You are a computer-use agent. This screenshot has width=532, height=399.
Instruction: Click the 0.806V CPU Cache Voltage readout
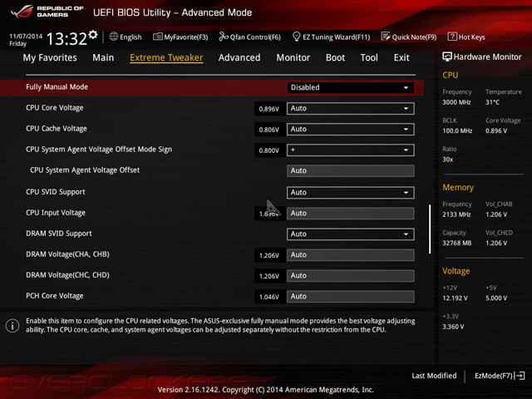269,130
